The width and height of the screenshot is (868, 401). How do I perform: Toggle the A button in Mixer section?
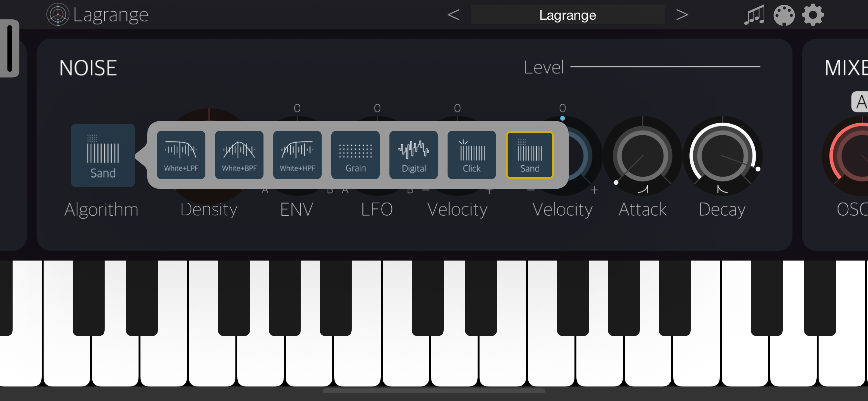tap(860, 102)
